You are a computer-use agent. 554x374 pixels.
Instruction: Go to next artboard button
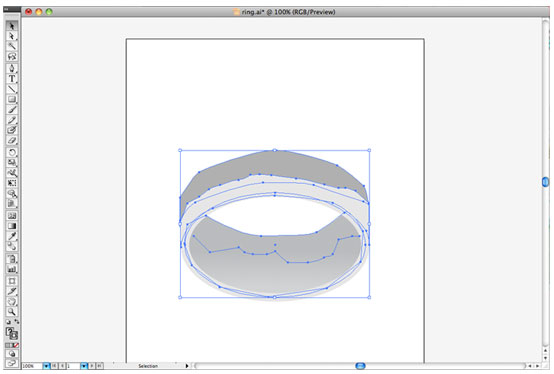coord(92,366)
